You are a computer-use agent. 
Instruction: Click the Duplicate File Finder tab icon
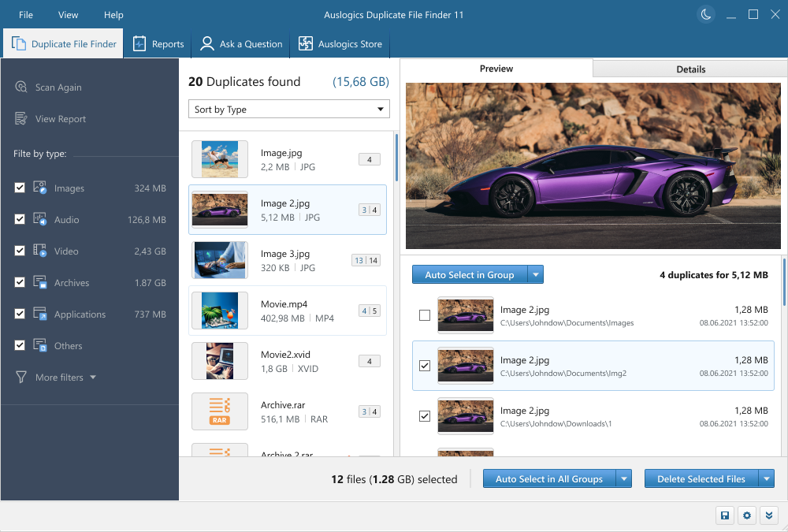tap(19, 44)
